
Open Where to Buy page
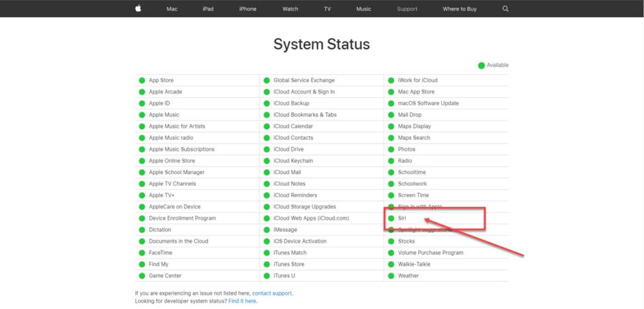(460, 9)
